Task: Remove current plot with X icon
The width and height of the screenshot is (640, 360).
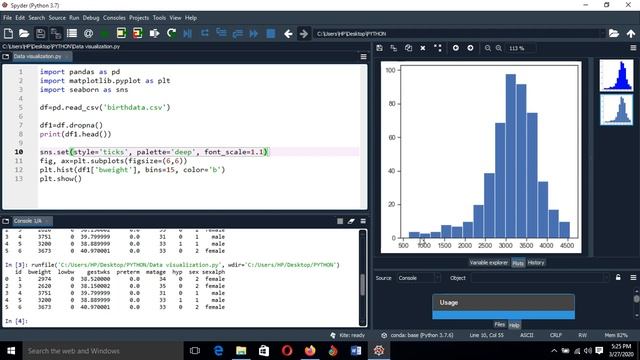Action: (423, 48)
